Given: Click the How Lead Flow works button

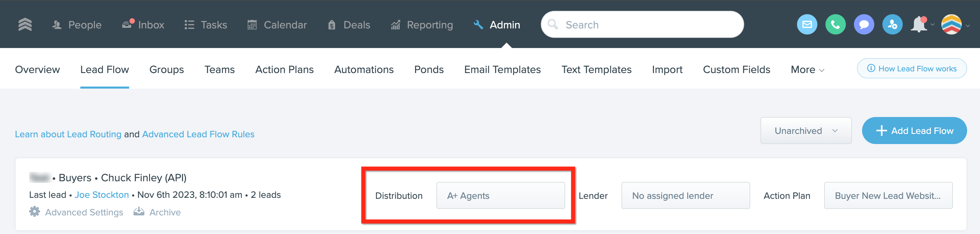Looking at the screenshot, I should point(912,69).
